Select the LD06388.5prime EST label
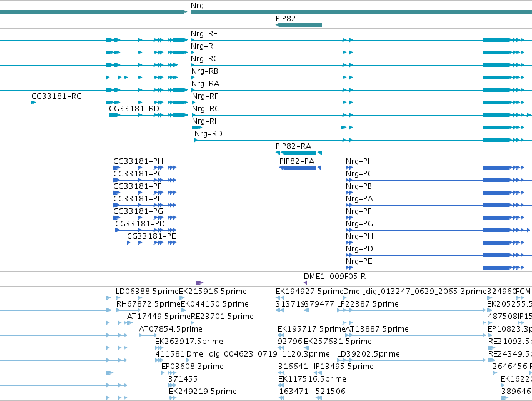 click(x=147, y=292)
